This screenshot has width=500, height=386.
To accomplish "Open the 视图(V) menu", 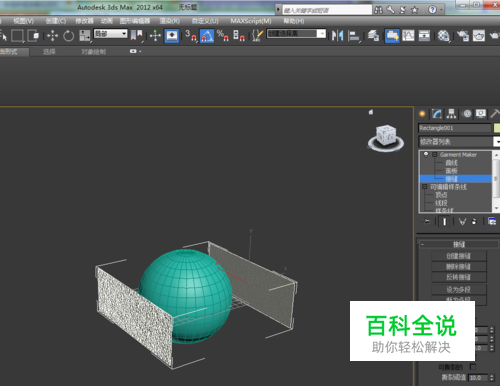I will tap(24, 21).
